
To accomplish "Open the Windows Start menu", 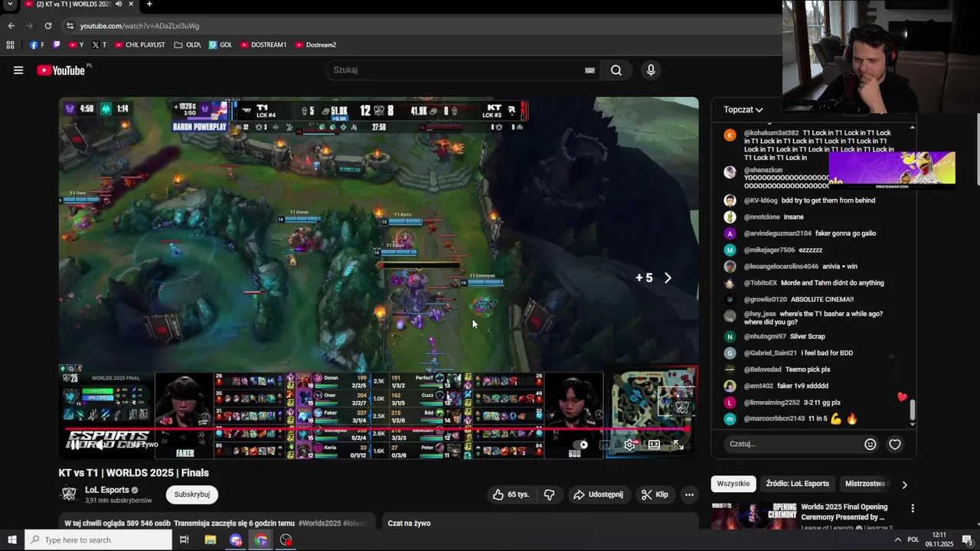I will click(11, 540).
